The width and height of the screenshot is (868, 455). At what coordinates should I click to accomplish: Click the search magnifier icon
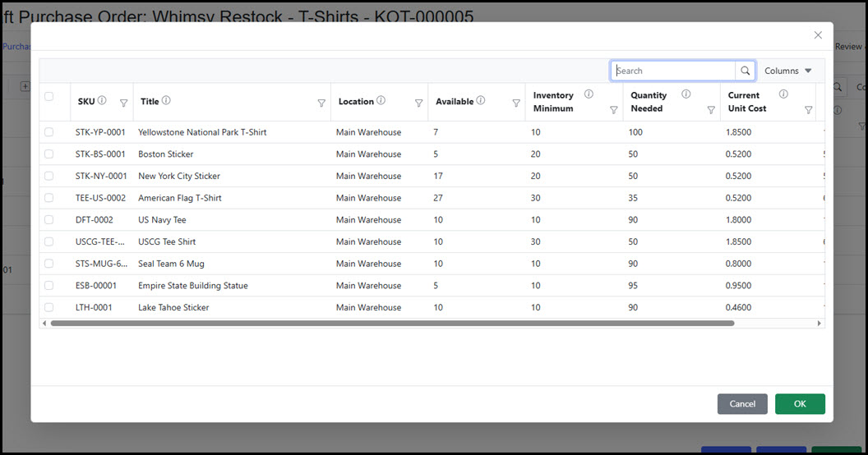[745, 71]
